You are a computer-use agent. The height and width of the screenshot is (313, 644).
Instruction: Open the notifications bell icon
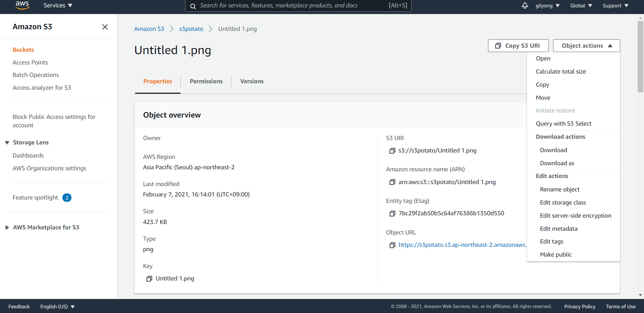525,5
